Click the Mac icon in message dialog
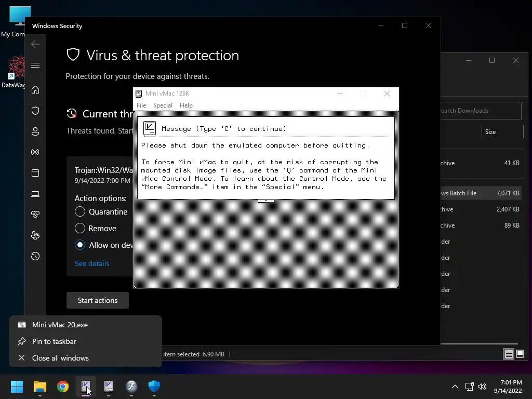 (x=149, y=129)
